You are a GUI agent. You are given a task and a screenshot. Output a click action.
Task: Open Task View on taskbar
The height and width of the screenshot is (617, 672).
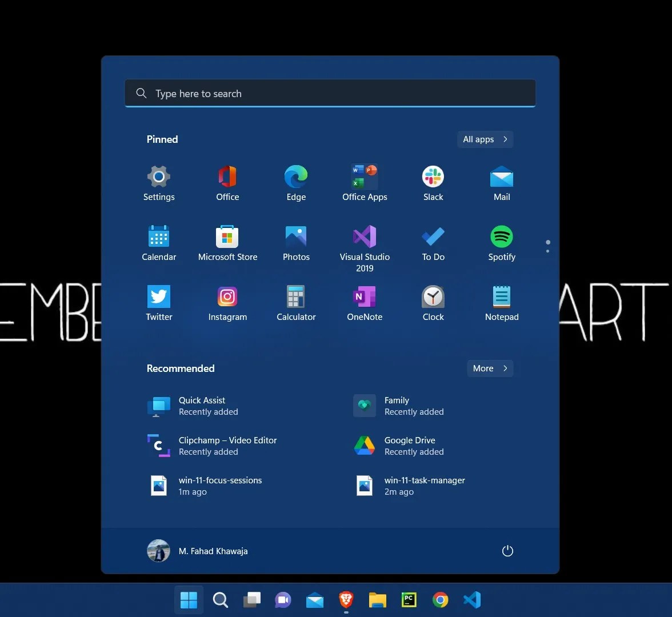click(252, 600)
